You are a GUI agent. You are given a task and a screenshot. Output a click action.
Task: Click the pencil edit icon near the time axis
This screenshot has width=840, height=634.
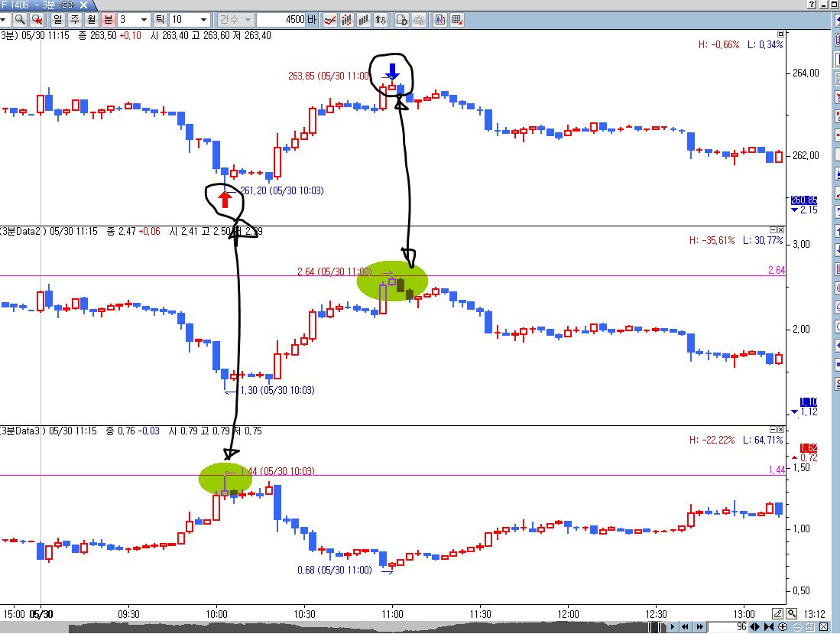tap(778, 614)
